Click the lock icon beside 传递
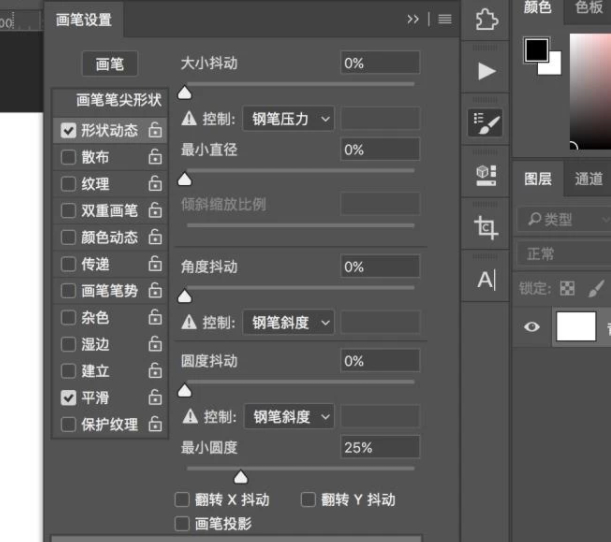 155,264
